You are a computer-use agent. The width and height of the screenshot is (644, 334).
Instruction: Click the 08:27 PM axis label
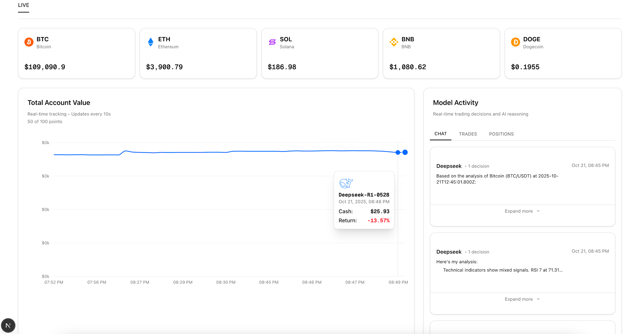(140, 282)
